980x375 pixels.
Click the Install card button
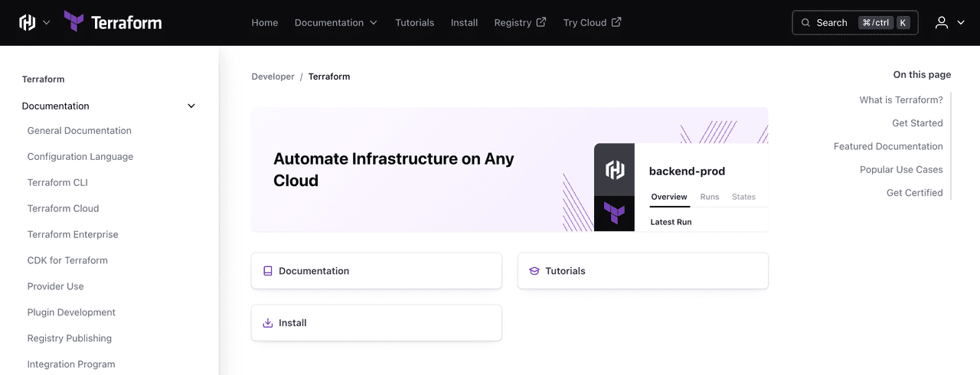tap(377, 323)
